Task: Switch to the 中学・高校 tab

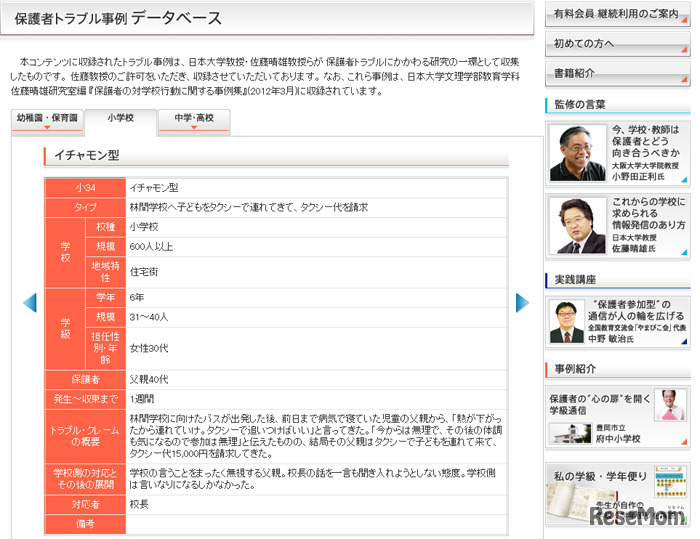Action: (193, 119)
